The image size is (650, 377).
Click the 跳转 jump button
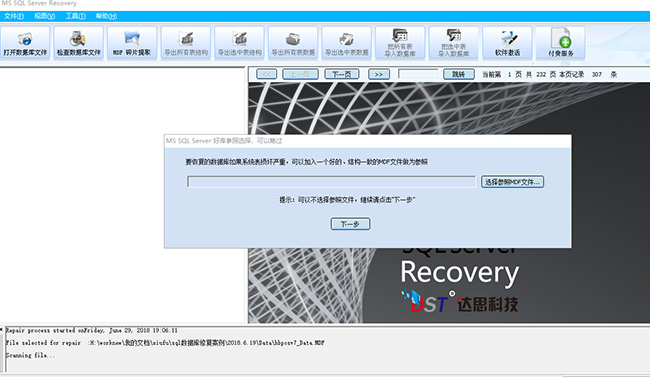point(458,74)
